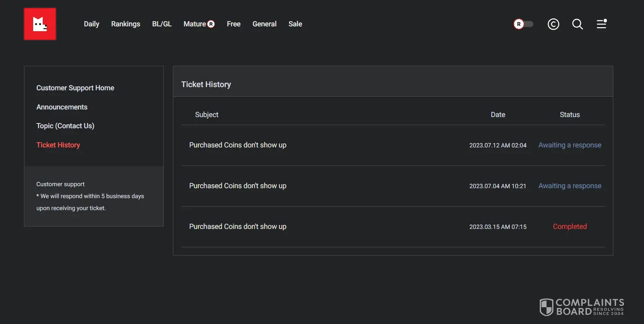The height and width of the screenshot is (324, 644).
Task: Open the coin shop icon
Action: (x=553, y=24)
